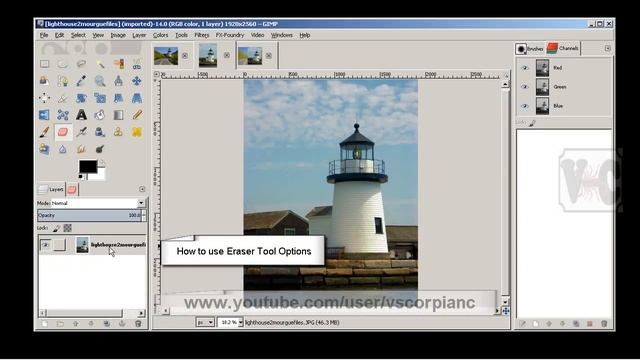Select the Dodge/Burn tool

pyautogui.click(x=100, y=149)
